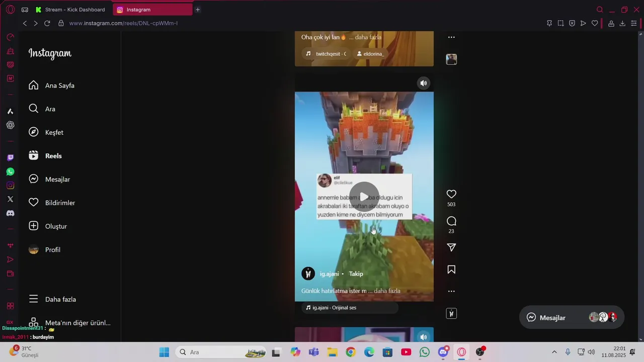
Task: Open comments on the ig.ajani reel
Action: (451, 221)
